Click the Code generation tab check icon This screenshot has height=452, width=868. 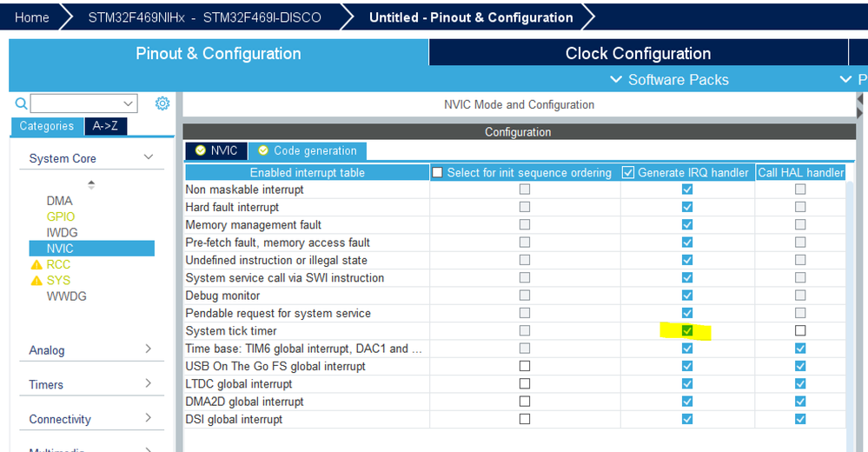(x=263, y=150)
